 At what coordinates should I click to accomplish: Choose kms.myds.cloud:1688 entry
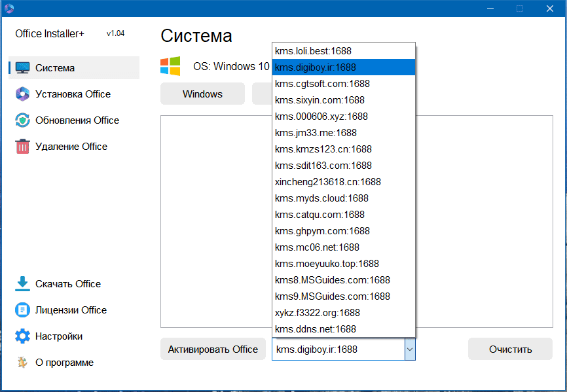(x=344, y=198)
